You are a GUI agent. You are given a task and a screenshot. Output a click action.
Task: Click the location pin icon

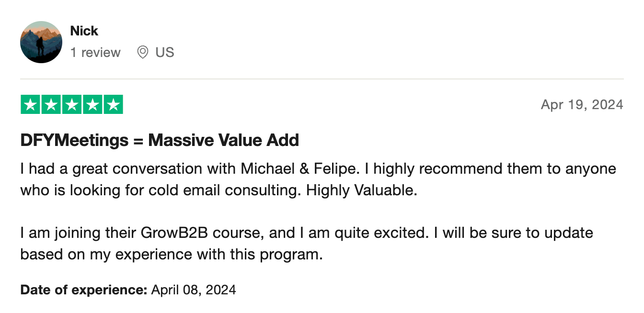(142, 52)
